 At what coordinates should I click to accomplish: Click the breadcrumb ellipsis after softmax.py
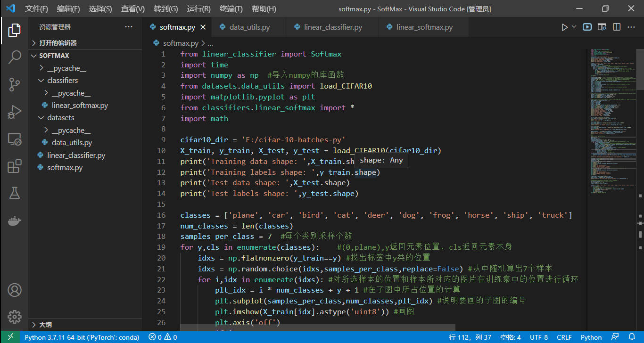(210, 43)
